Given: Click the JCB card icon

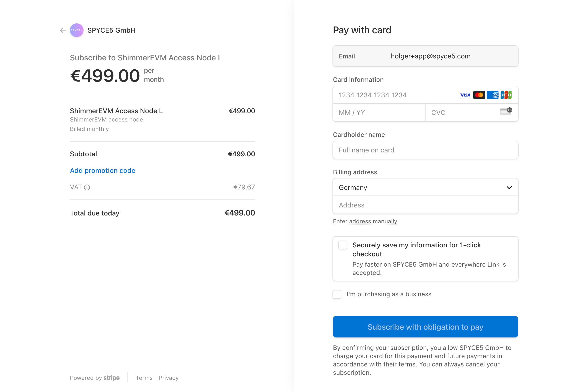Looking at the screenshot, I should click(506, 95).
